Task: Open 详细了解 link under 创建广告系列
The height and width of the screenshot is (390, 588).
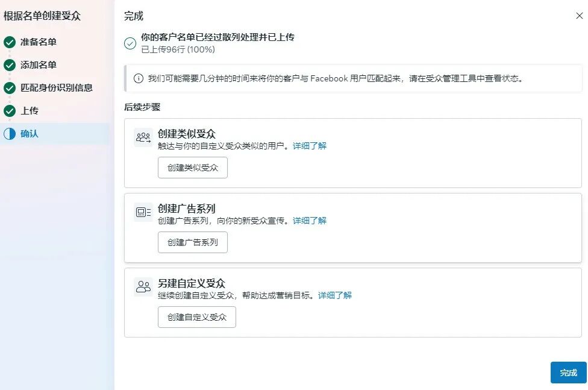Action: pyautogui.click(x=310, y=221)
